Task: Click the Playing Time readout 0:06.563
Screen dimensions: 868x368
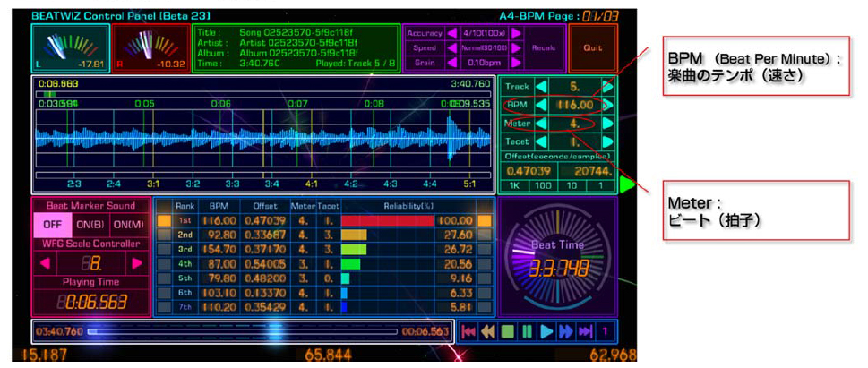Action: click(x=91, y=302)
